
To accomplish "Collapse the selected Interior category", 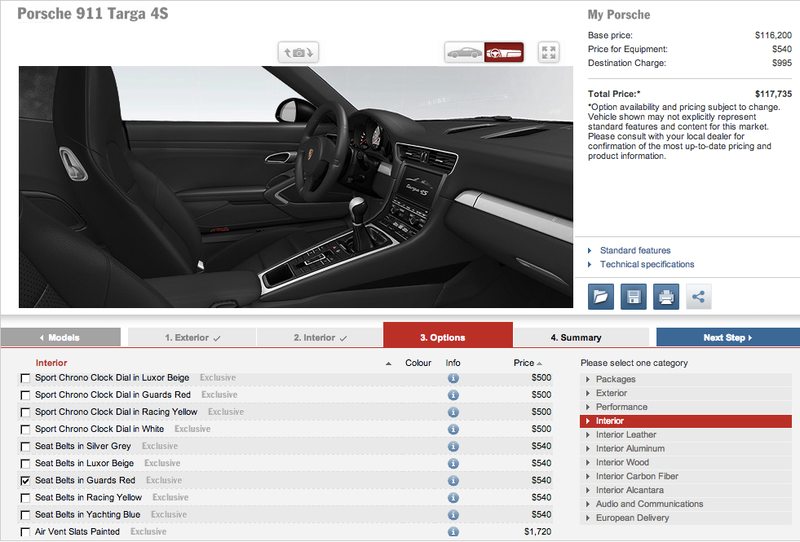I will tap(686, 421).
